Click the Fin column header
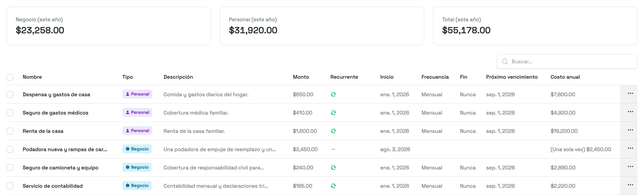 pos(464,77)
